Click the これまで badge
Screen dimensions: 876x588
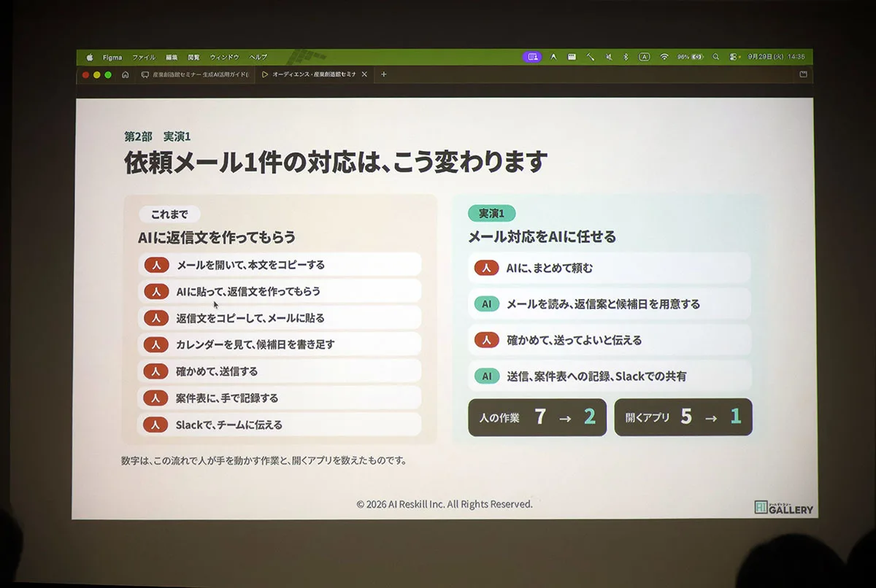point(169,214)
